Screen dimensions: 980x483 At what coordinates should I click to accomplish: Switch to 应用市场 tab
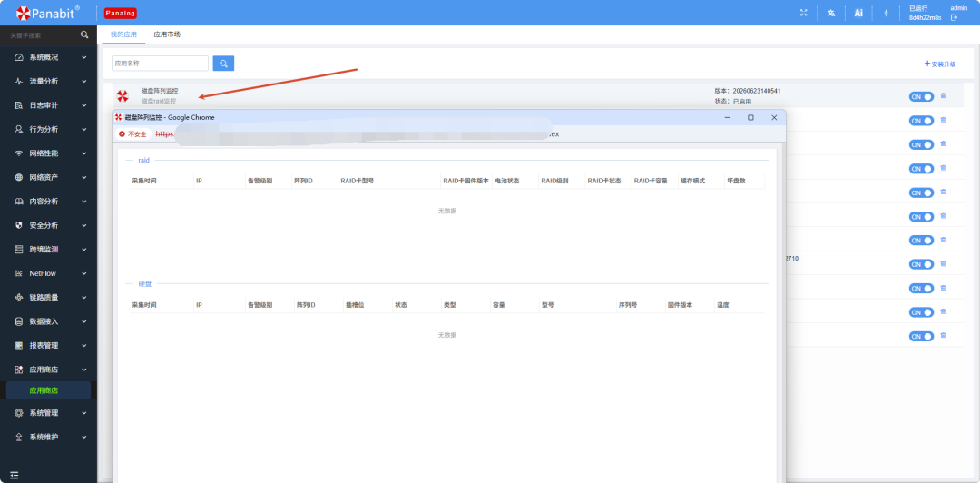[167, 34]
